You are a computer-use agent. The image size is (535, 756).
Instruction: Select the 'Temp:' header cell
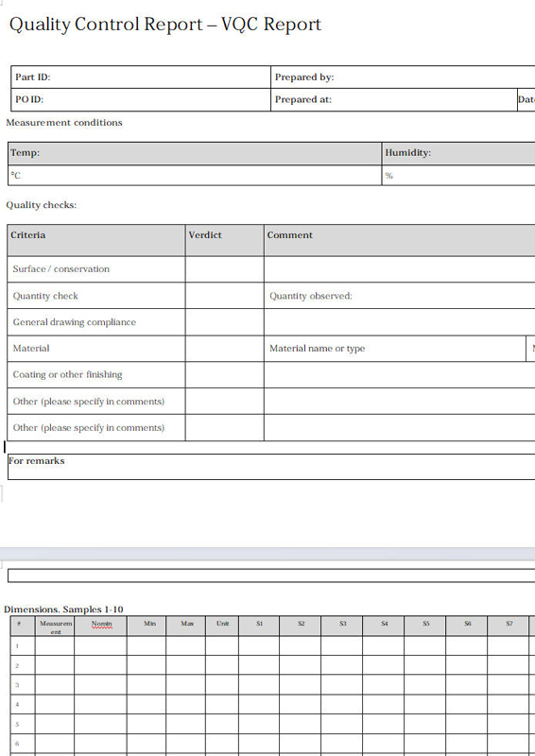[x=195, y=153]
